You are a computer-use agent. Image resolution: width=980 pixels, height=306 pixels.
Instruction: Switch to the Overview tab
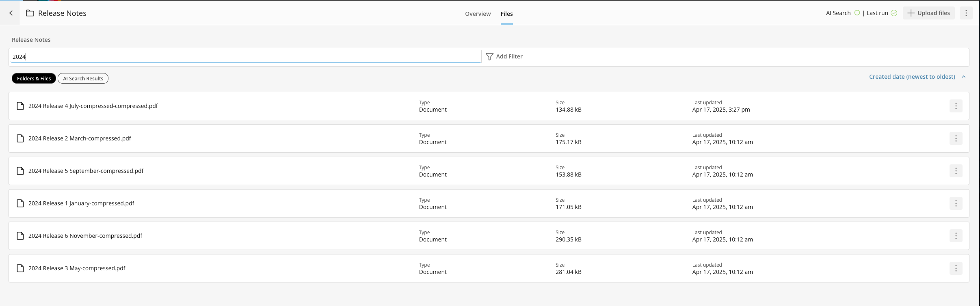[x=478, y=14]
